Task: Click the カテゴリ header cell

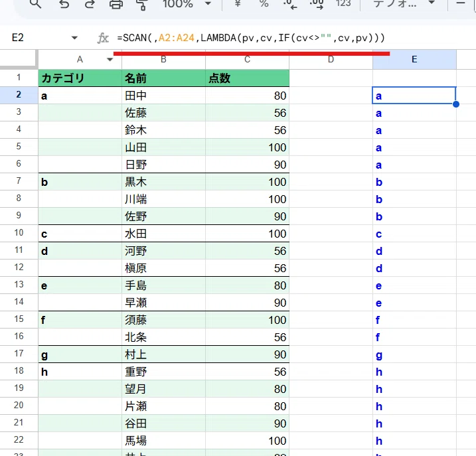Action: [80, 78]
